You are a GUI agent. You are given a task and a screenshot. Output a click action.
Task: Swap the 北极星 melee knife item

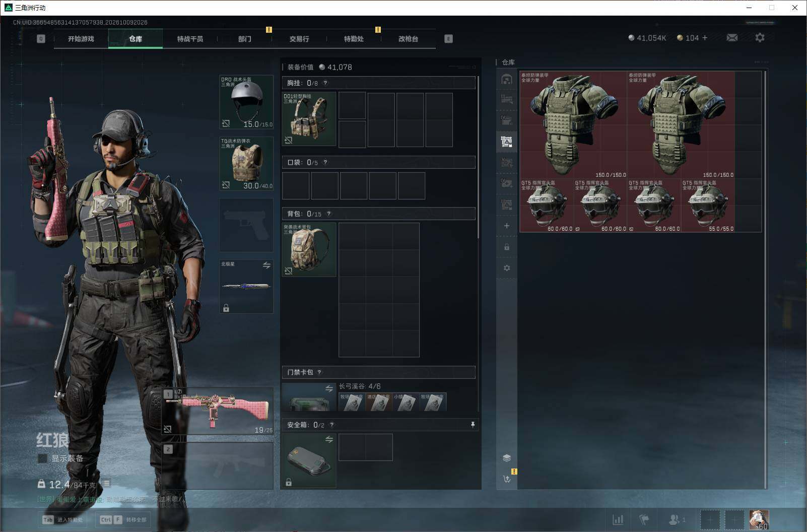pos(266,265)
